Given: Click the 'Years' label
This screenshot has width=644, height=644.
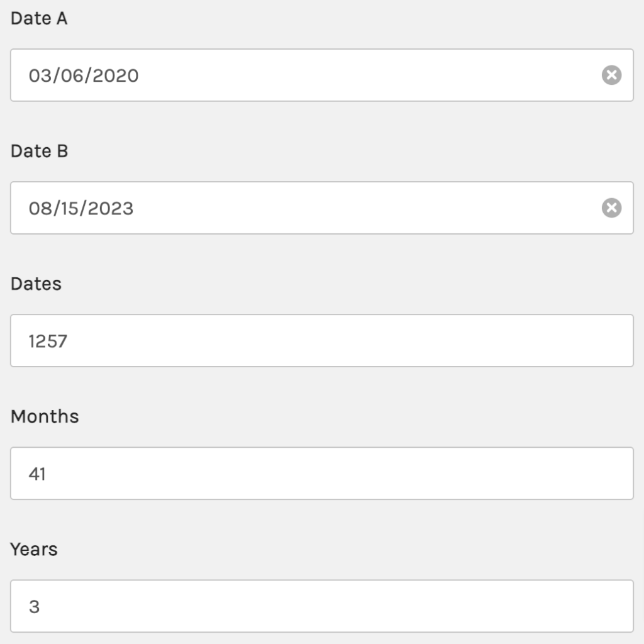Looking at the screenshot, I should click(x=34, y=549).
